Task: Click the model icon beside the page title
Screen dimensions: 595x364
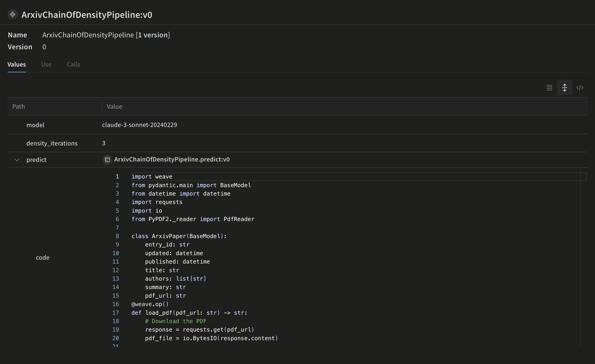Action: [x=13, y=14]
